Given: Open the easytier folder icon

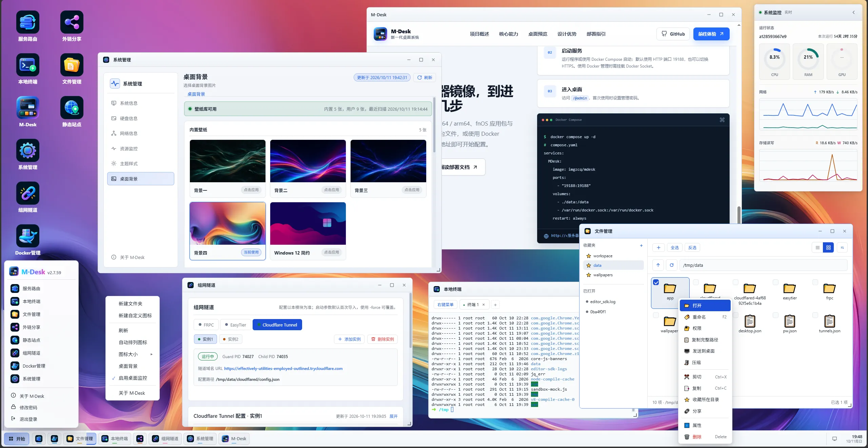Looking at the screenshot, I should pyautogui.click(x=790, y=288).
